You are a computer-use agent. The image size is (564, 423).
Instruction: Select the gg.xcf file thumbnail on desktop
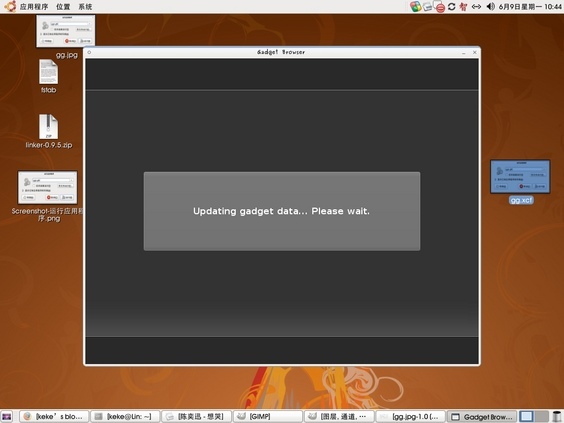(520, 177)
